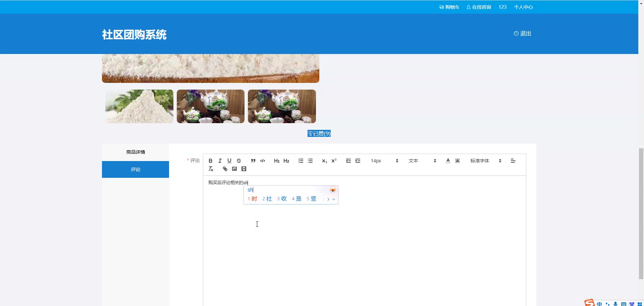Click the Sogou emoji icon in candidate box
This screenshot has height=306, width=644.
[x=333, y=190]
